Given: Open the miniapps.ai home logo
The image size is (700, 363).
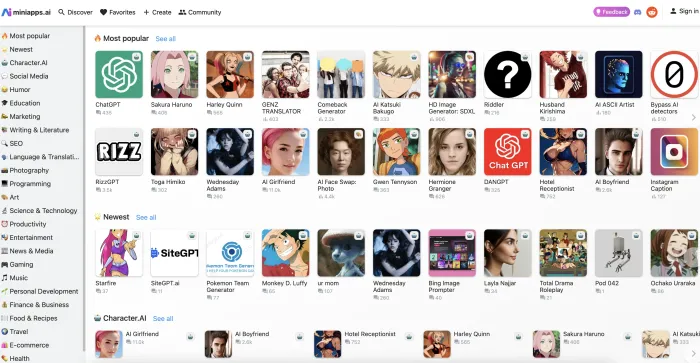Looking at the screenshot, I should pyautogui.click(x=26, y=12).
